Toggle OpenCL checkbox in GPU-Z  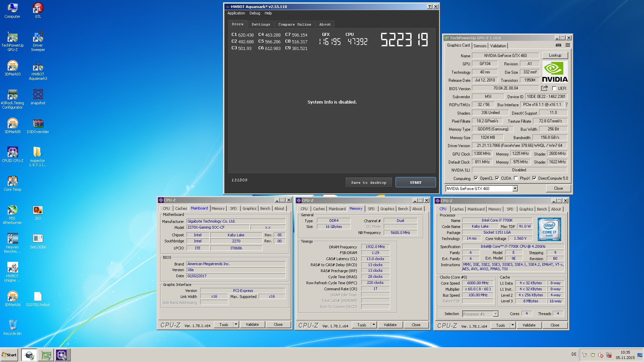pos(476,178)
